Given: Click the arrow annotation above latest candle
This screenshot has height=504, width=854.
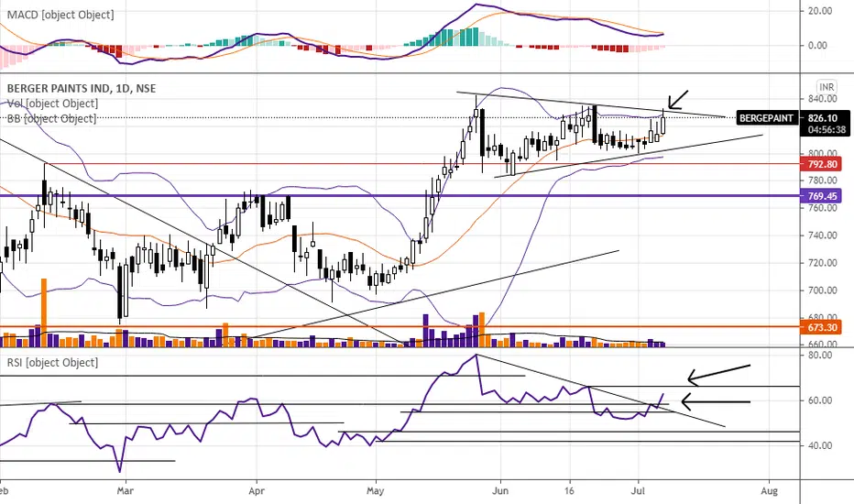Looking at the screenshot, I should (678, 100).
